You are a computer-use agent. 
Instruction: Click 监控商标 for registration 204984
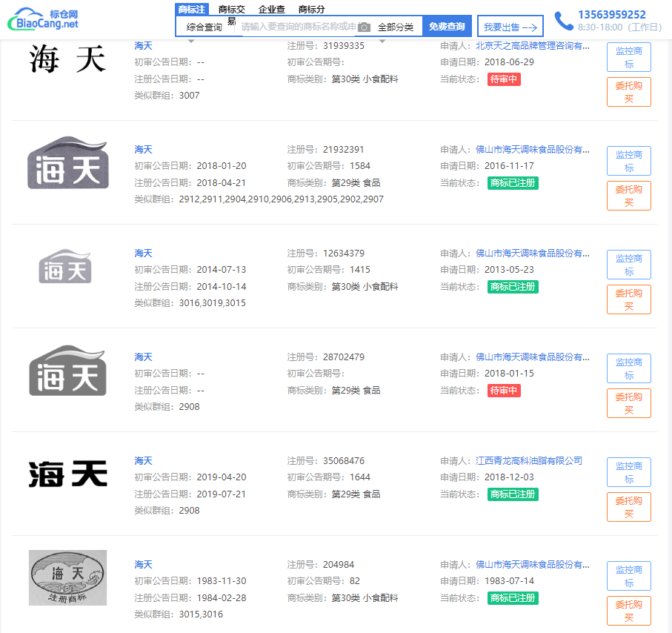pyautogui.click(x=629, y=576)
